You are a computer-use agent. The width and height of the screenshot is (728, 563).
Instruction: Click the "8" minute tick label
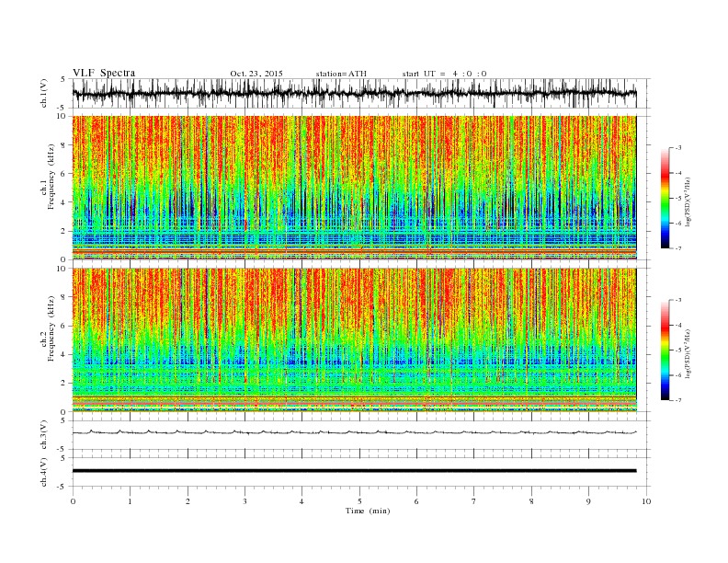tap(531, 501)
